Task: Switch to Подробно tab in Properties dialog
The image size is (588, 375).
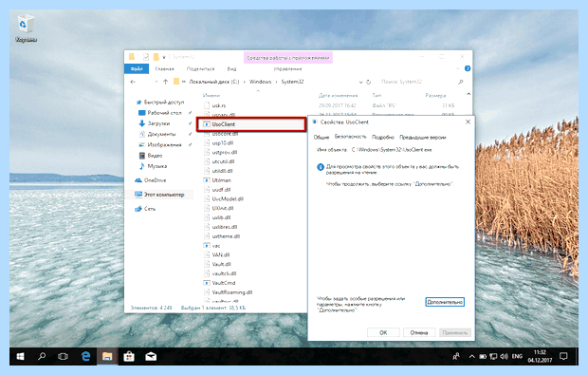Action: click(x=383, y=137)
